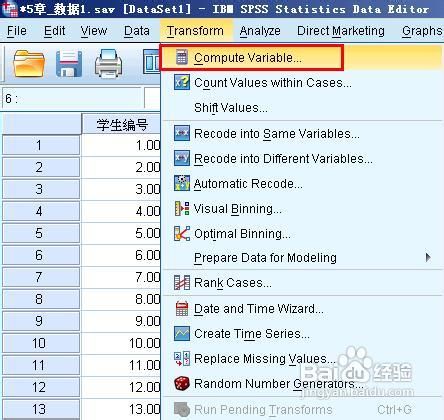Click the Random Number Generators dice icon

182,383
